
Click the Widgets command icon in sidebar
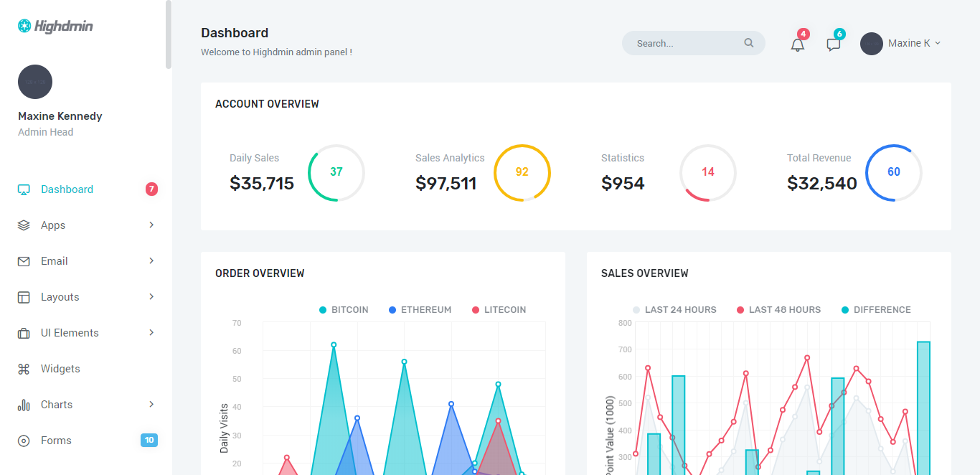[24, 369]
